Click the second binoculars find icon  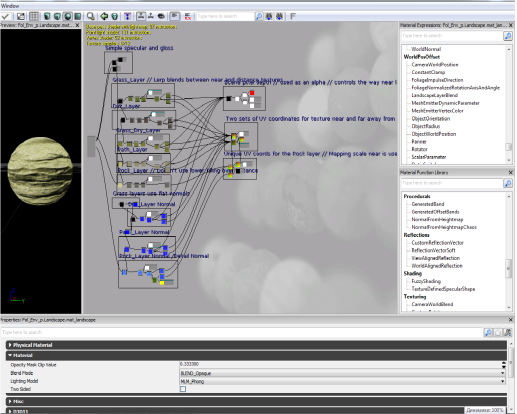[x=279, y=16]
